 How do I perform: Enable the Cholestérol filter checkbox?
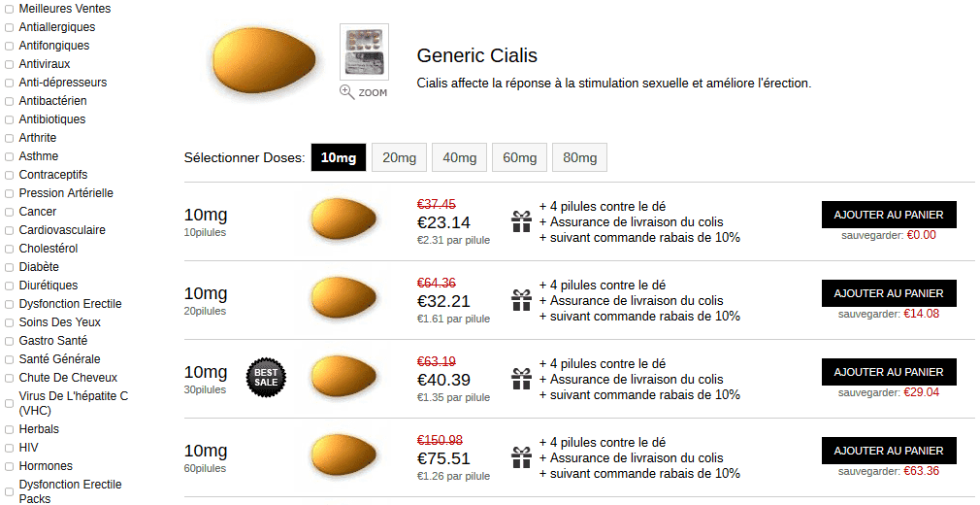(10, 249)
